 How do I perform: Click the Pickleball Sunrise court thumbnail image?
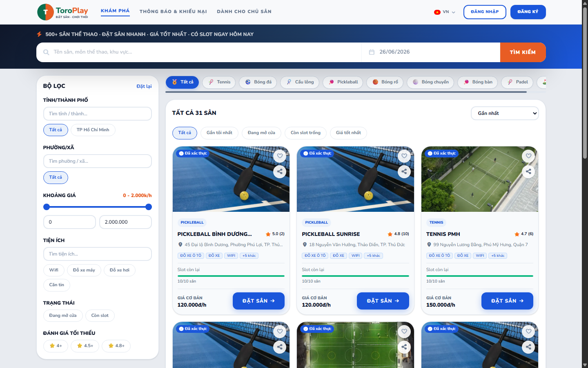[x=355, y=179]
